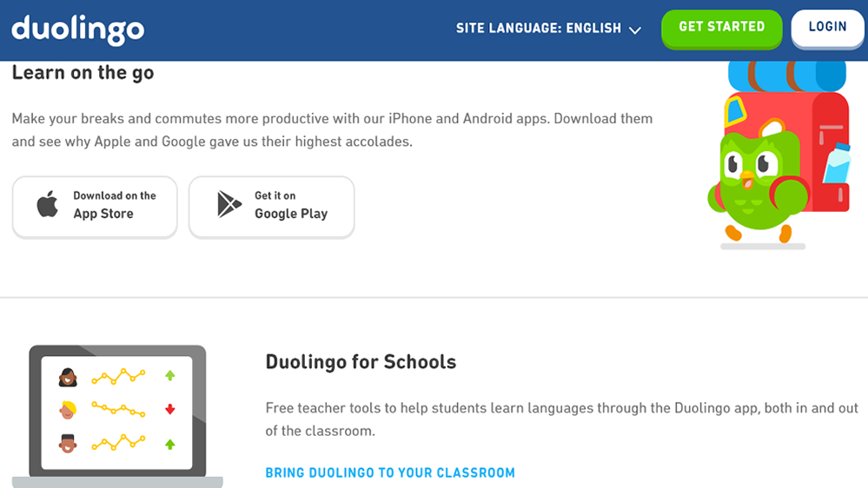
Task: Click the Duolingo for Schools heading
Action: (361, 362)
